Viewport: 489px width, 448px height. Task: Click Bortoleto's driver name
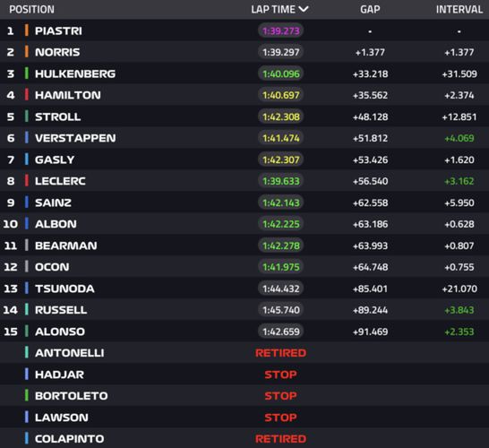(x=72, y=396)
